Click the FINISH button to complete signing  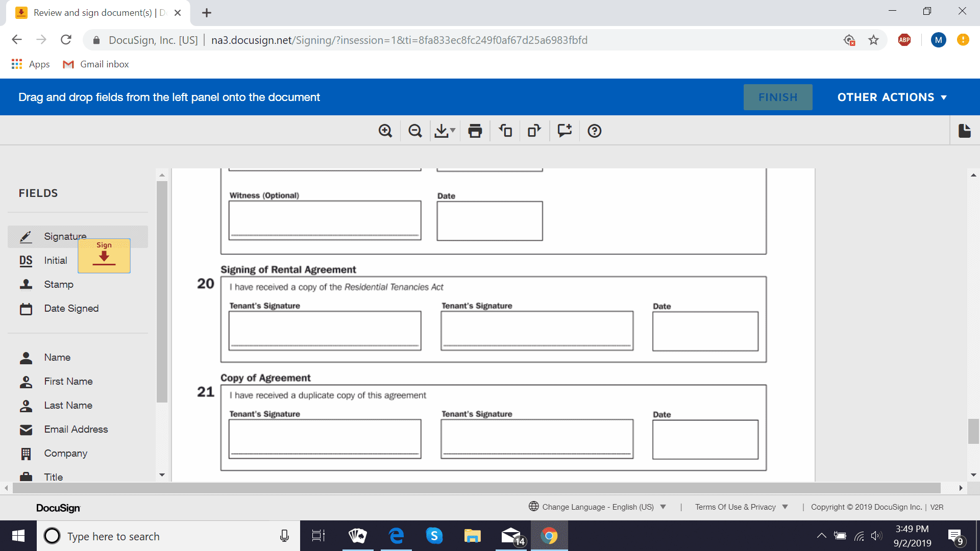pos(777,97)
